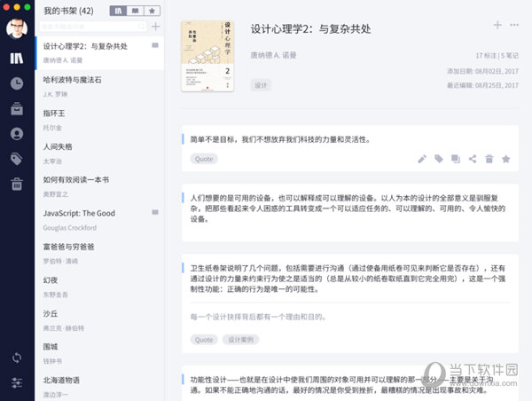Open the trash in the sidebar

[x=17, y=184]
